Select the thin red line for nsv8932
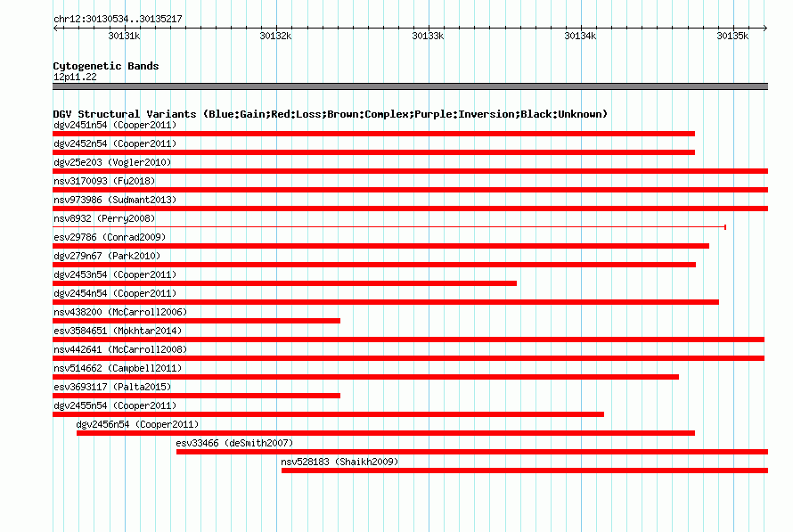The width and height of the screenshot is (793, 532). (389, 227)
